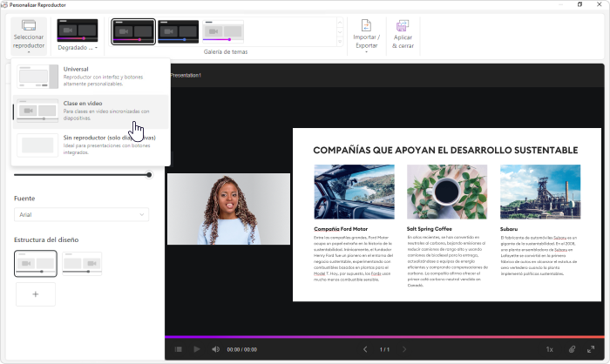The width and height of the screenshot is (610, 364).
Task: Click the 1 / 1 slide counter
Action: (x=384, y=349)
